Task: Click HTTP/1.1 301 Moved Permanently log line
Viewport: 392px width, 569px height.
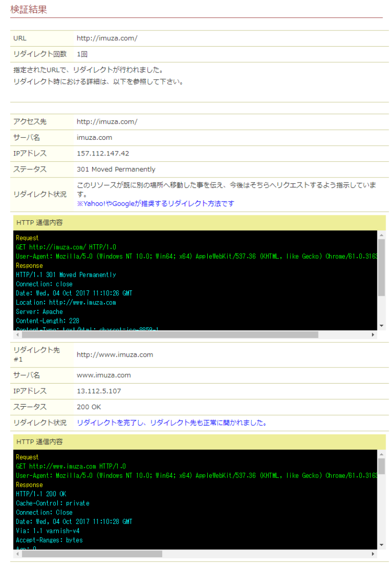Action: pyautogui.click(x=66, y=275)
